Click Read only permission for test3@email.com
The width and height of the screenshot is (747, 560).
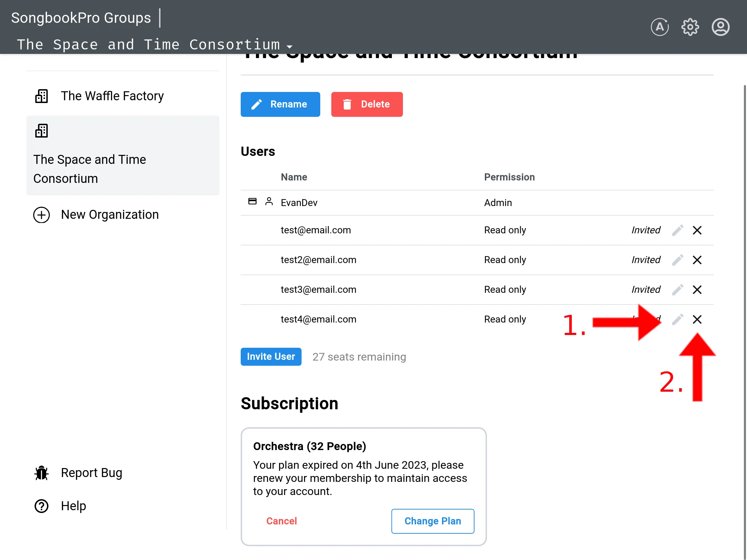[x=505, y=290]
